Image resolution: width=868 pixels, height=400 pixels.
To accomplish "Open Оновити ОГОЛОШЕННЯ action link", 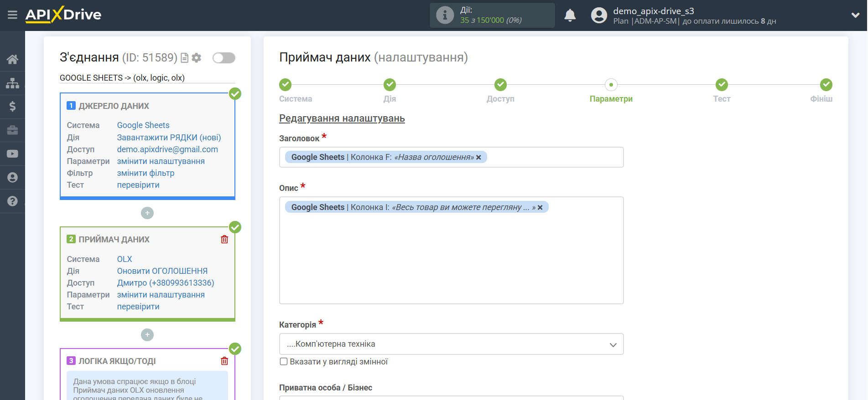I will 162,271.
